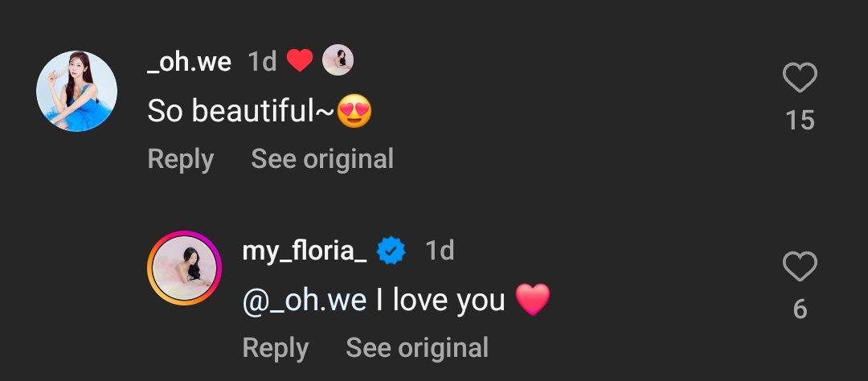The height and width of the screenshot is (381, 868).
Task: Click the 6 likes count on the reply
Action: coord(800,309)
